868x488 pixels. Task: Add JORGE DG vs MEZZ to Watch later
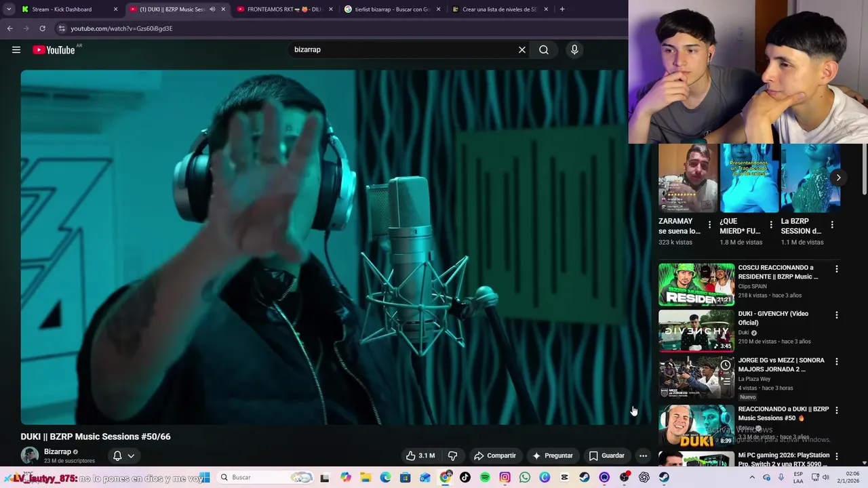click(x=726, y=365)
